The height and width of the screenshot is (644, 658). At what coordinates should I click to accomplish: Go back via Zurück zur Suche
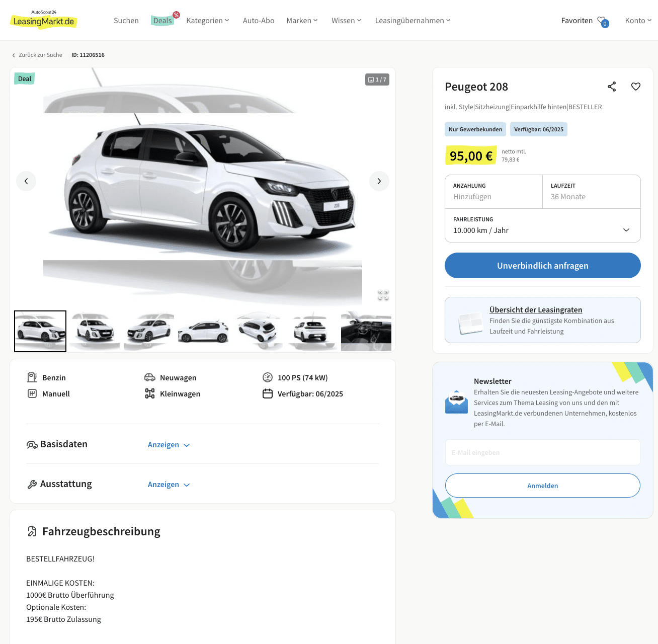(37, 55)
